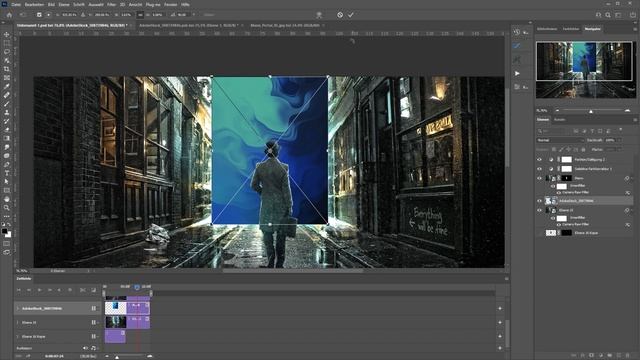Commit the transform with the checkmark icon
This screenshot has height=360, width=640.
click(351, 15)
